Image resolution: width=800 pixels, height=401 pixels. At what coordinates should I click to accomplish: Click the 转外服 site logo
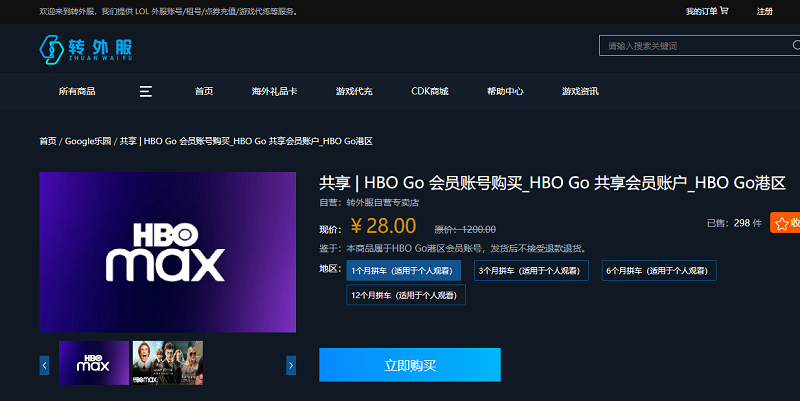(x=86, y=49)
